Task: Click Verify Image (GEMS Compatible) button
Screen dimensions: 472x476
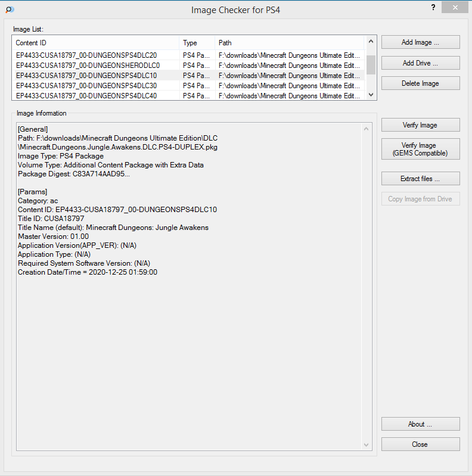Action: point(420,149)
